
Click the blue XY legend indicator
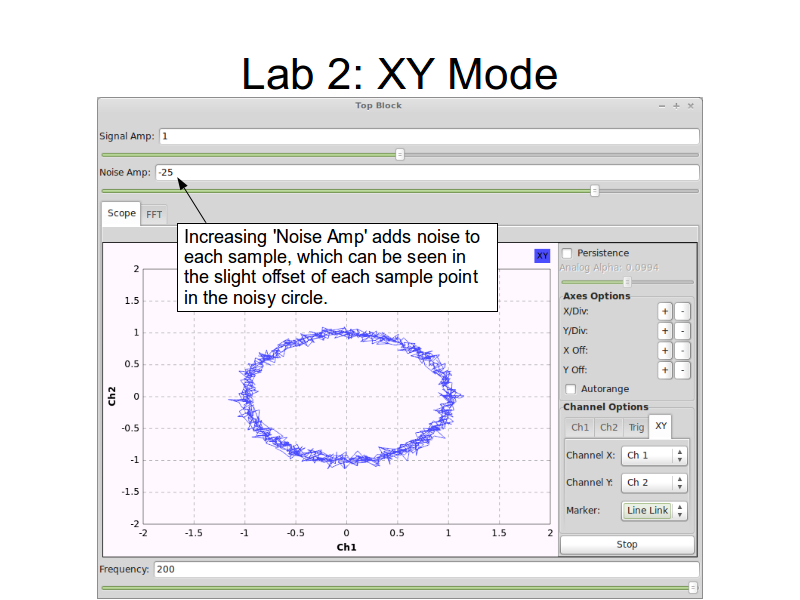click(542, 255)
